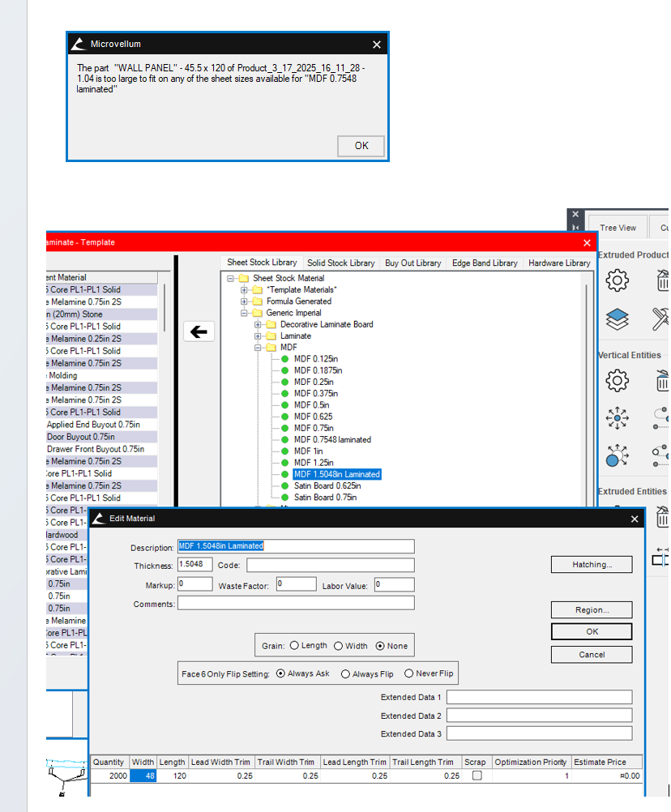Expand Decorative Laminate Board folder
The height and width of the screenshot is (812, 671).
click(258, 324)
